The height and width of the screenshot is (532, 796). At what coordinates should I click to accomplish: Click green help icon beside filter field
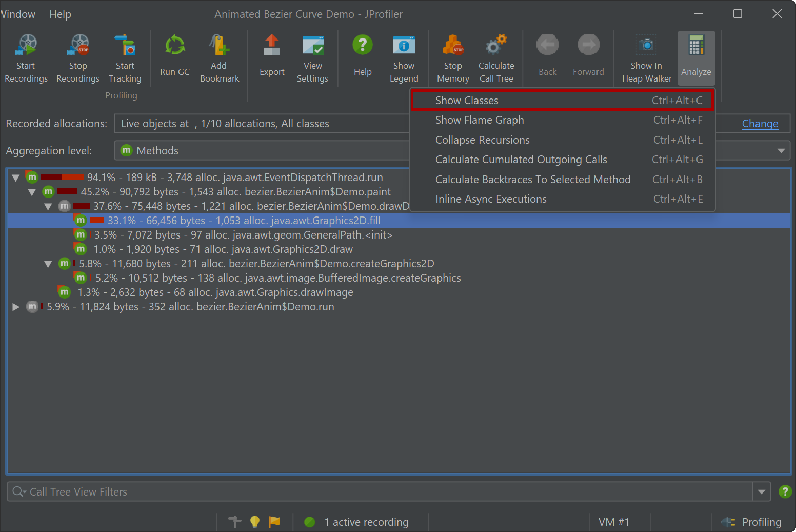tap(785, 491)
